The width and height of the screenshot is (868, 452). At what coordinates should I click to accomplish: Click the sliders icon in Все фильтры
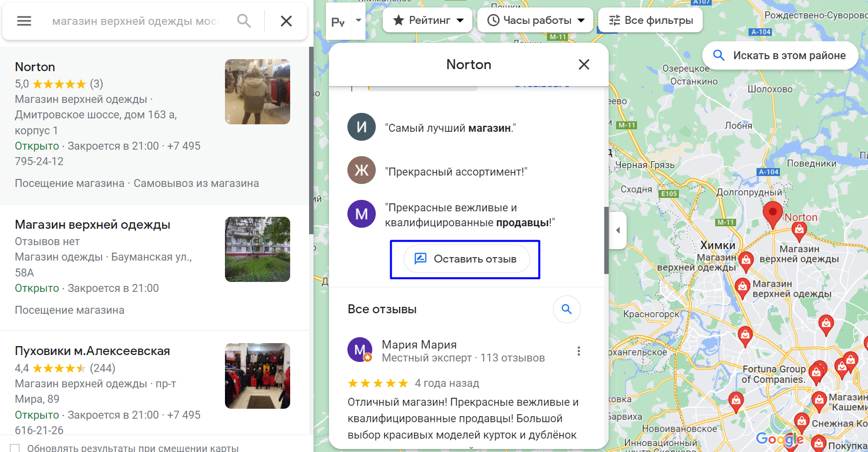[x=615, y=20]
